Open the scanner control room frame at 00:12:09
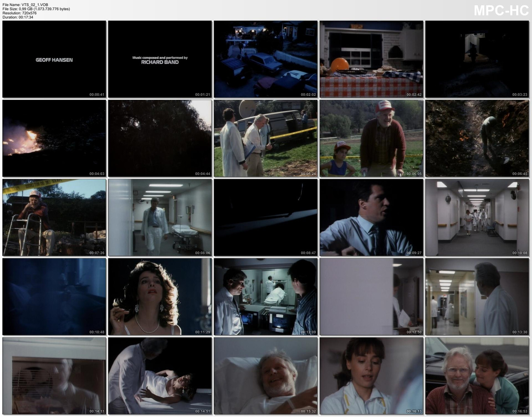The image size is (532, 417). [x=266, y=297]
